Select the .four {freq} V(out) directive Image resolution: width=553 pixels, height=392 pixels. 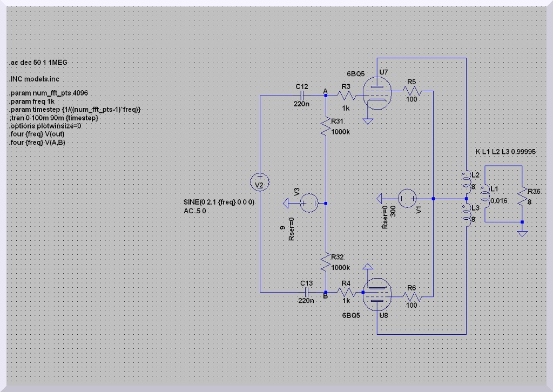pos(41,134)
